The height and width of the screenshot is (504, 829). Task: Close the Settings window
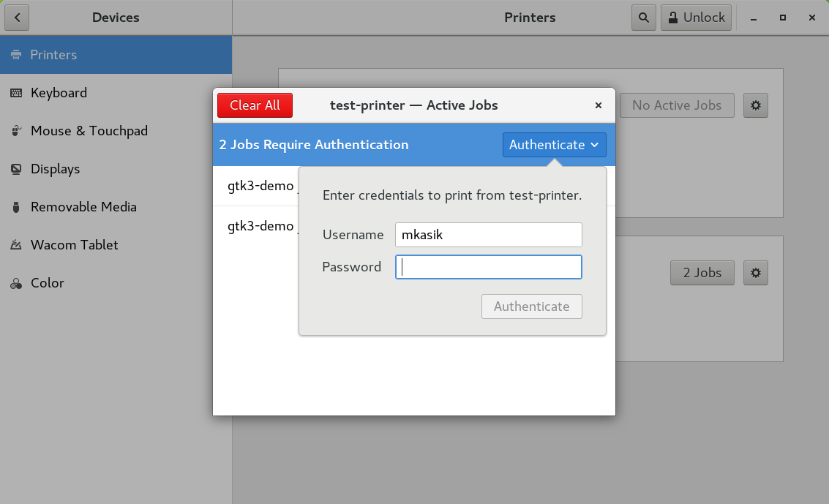[812, 18]
